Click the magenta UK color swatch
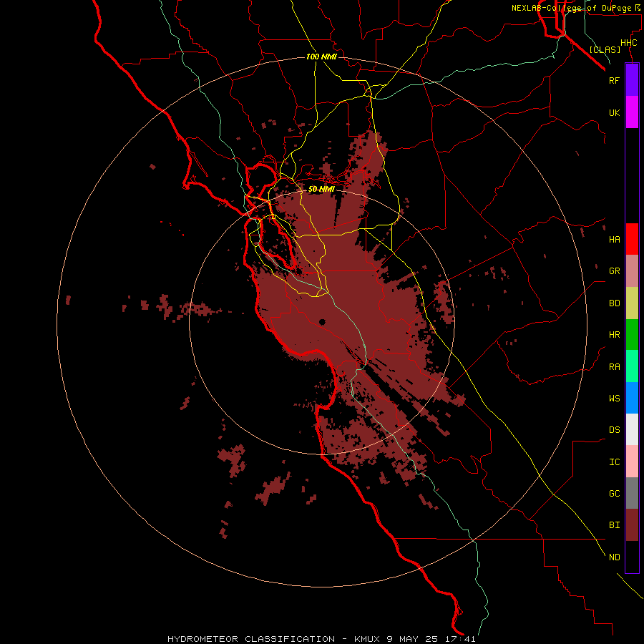Screen dimensions: 644x644 coord(632,112)
